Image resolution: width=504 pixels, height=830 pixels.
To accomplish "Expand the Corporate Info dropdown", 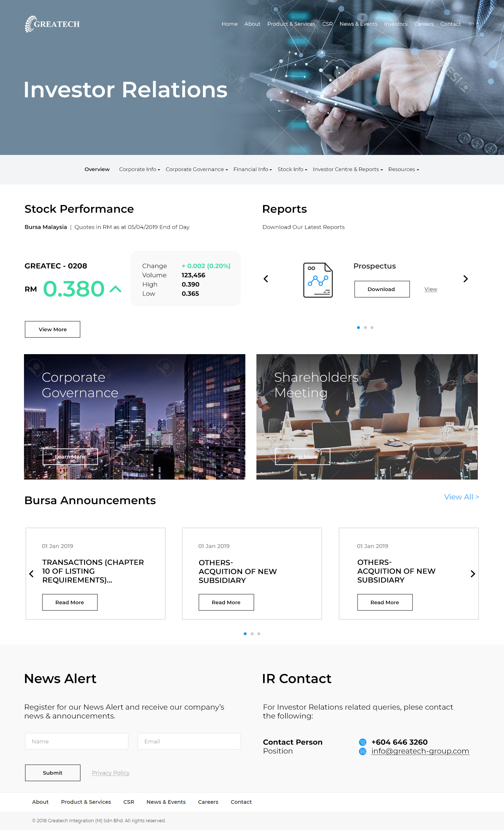I will click(x=139, y=169).
